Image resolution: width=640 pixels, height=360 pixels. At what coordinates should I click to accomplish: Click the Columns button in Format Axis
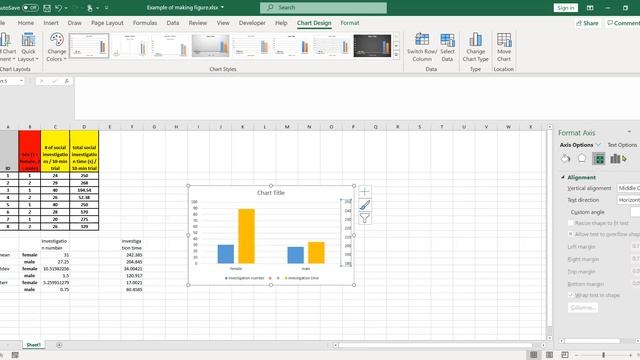coord(583,307)
